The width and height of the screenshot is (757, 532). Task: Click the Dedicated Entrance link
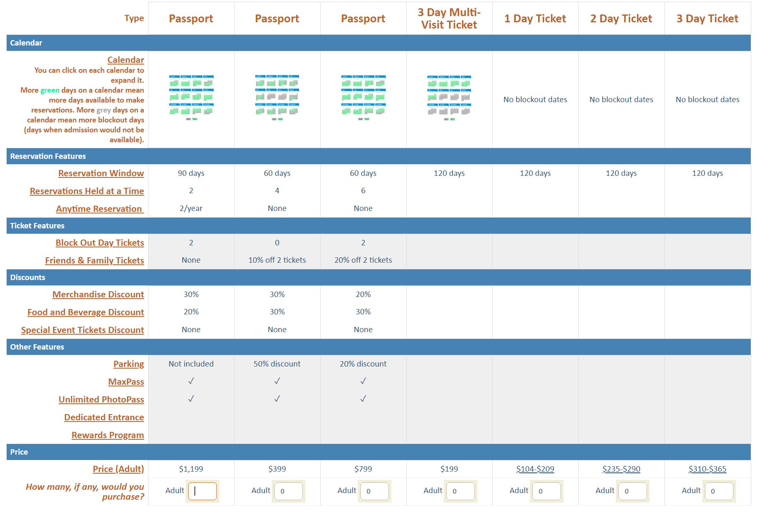click(104, 417)
